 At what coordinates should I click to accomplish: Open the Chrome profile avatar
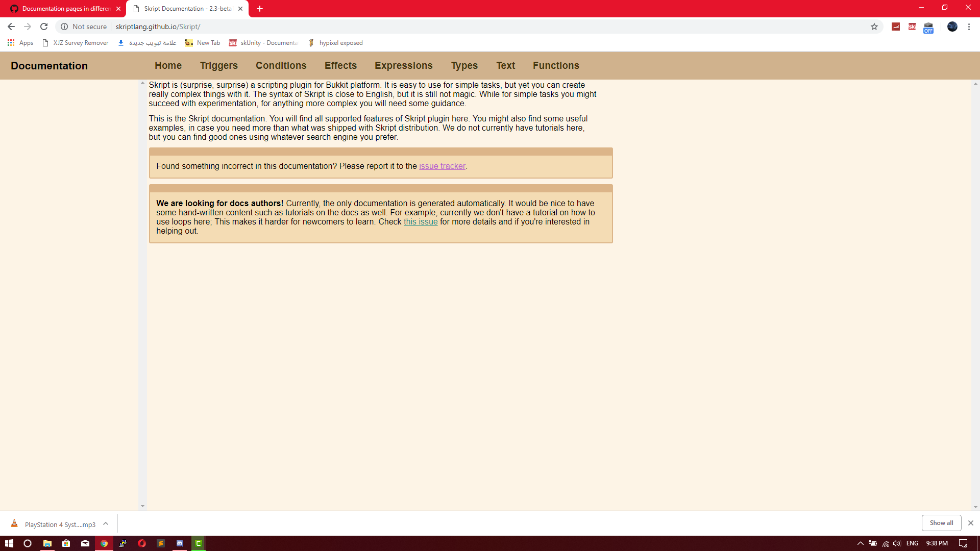click(952, 27)
